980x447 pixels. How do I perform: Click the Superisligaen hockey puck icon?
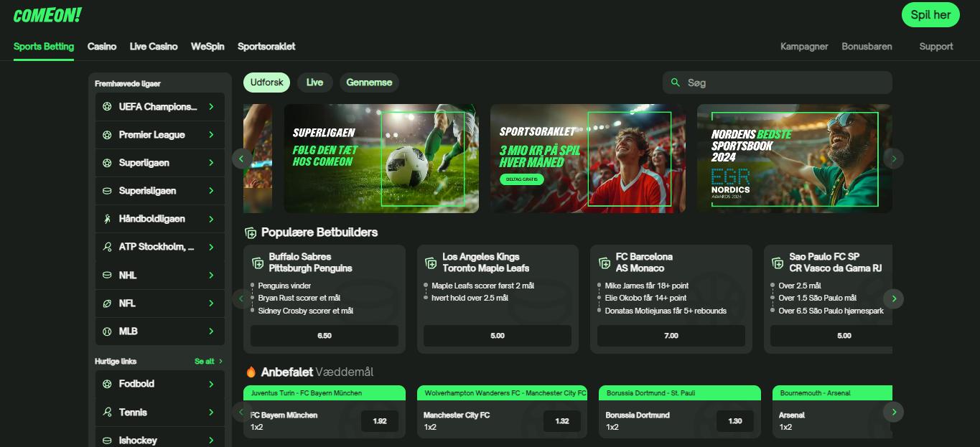tap(107, 191)
